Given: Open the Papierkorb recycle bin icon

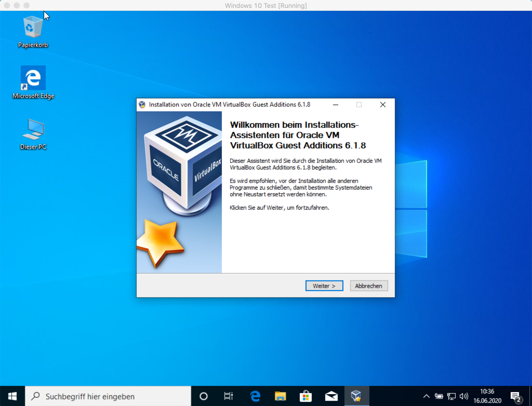Looking at the screenshot, I should (33, 32).
